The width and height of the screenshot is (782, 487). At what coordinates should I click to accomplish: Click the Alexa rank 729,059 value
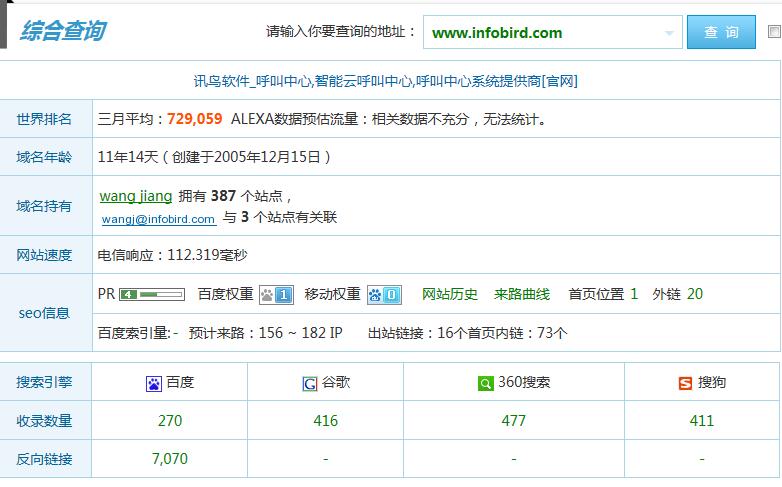point(195,119)
